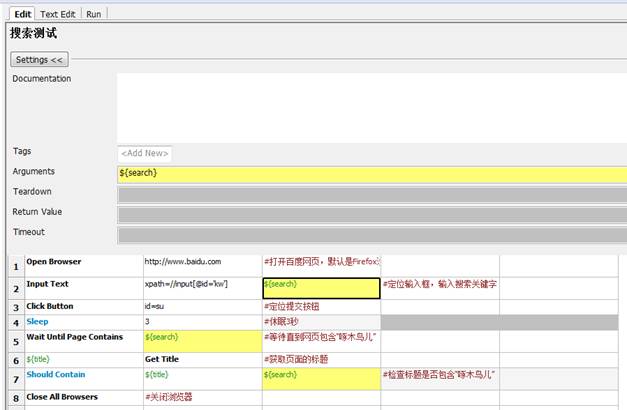Image resolution: width=627 pixels, height=410 pixels.
Task: Select the Sleep value cell containing 3
Action: 203,322
